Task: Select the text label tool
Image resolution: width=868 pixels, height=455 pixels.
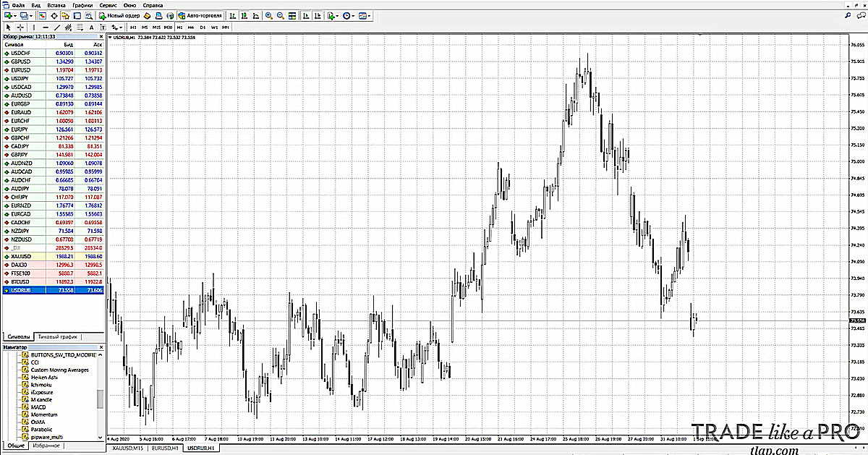Action: (103, 27)
